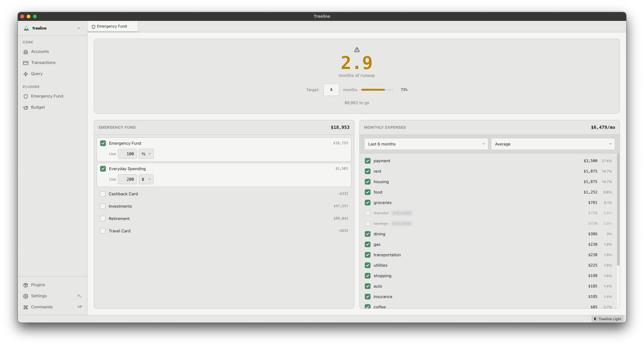Switch to the Emergency Fund tab
Image resolution: width=644 pixels, height=346 pixels.
click(x=112, y=26)
